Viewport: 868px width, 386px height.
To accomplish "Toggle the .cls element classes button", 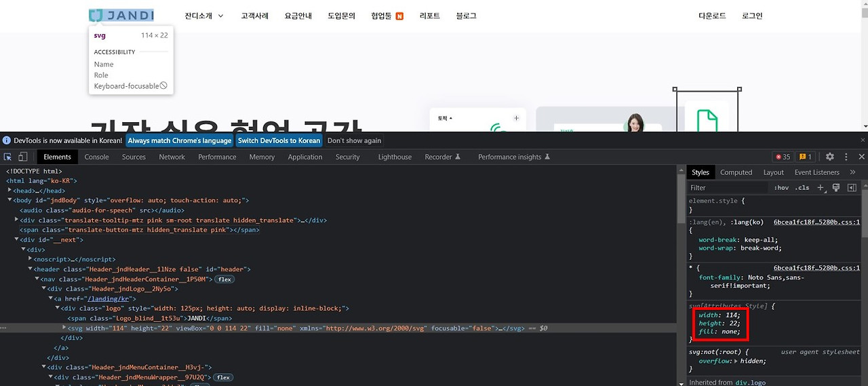I will point(802,187).
